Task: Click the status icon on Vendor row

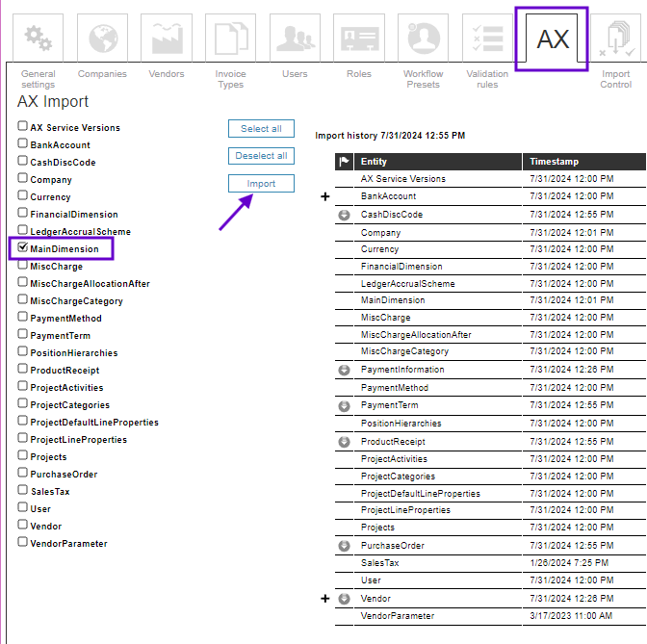Action: (344, 599)
